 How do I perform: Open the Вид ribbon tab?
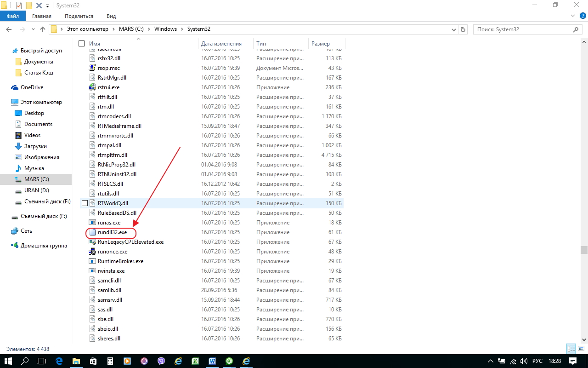111,16
